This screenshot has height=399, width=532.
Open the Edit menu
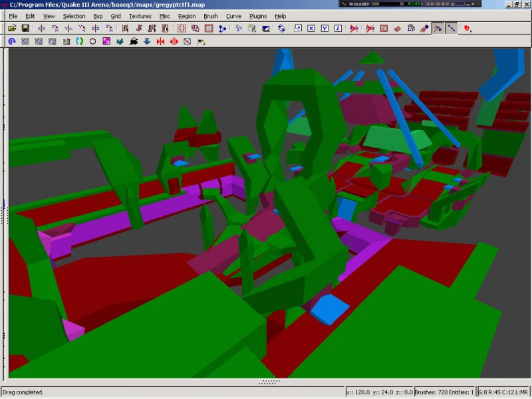pyautogui.click(x=30, y=16)
